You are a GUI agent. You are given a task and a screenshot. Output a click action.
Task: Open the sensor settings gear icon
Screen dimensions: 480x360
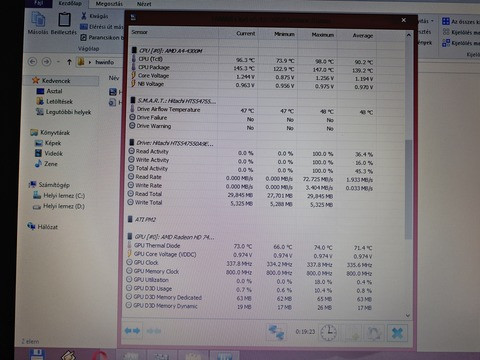tap(374, 333)
